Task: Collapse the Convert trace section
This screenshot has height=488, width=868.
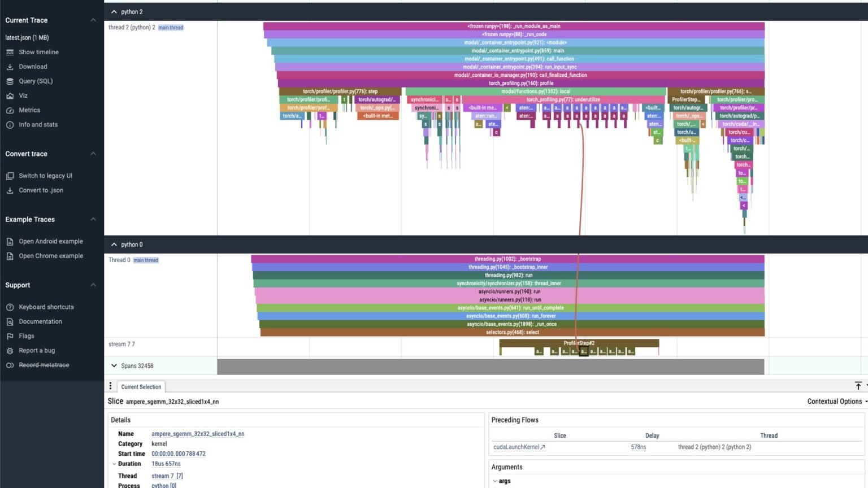Action: 93,154
